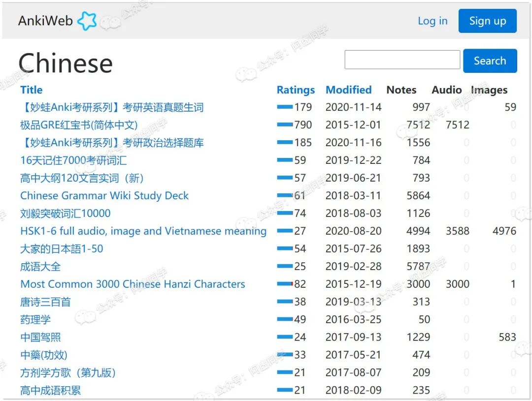The height and width of the screenshot is (401, 532).
Task: Click the rating bar showing 179
Action: pyautogui.click(x=285, y=107)
